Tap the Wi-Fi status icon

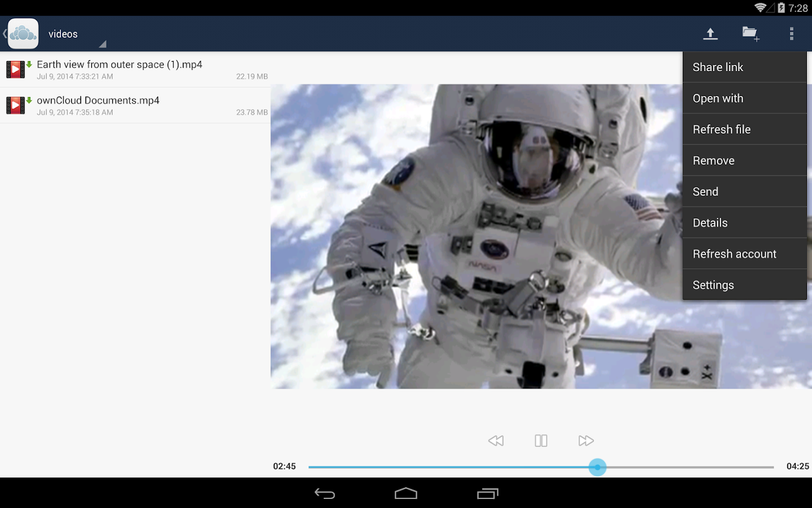[759, 8]
